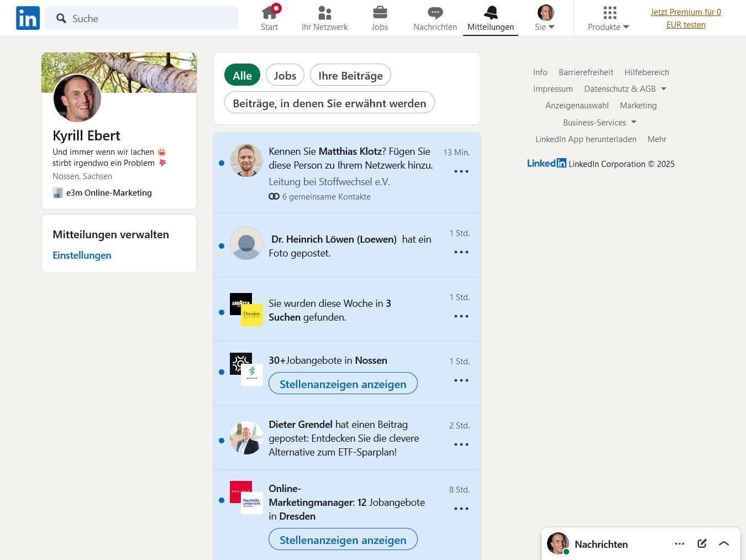Filter by Beiträge, in denen Sie erwähnt werden
This screenshot has width=746, height=560.
329,103
